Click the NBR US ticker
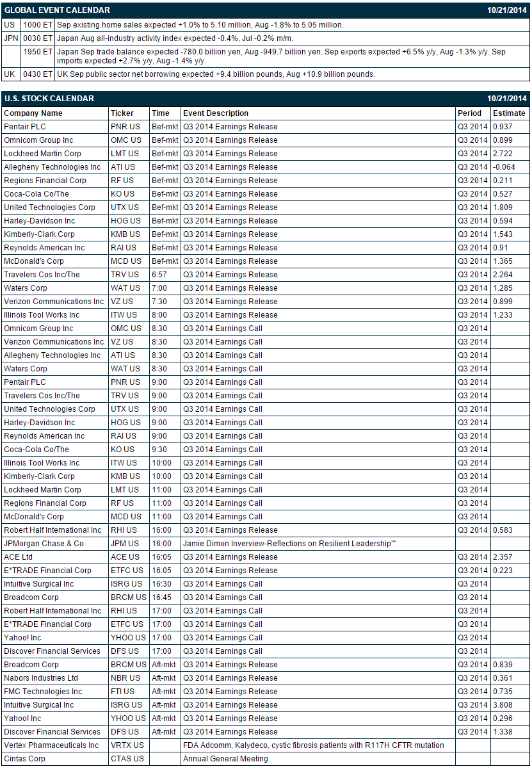 pyautogui.click(x=125, y=678)
